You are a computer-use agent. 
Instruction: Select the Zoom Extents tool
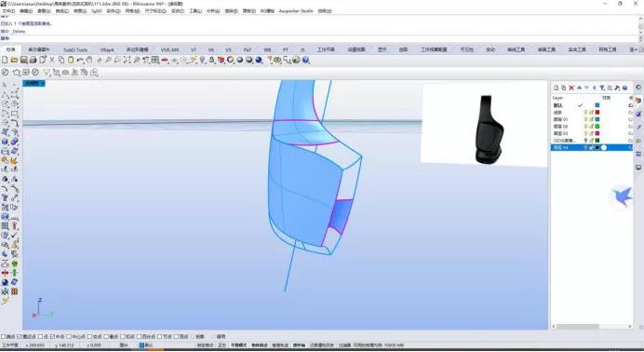[127, 60]
